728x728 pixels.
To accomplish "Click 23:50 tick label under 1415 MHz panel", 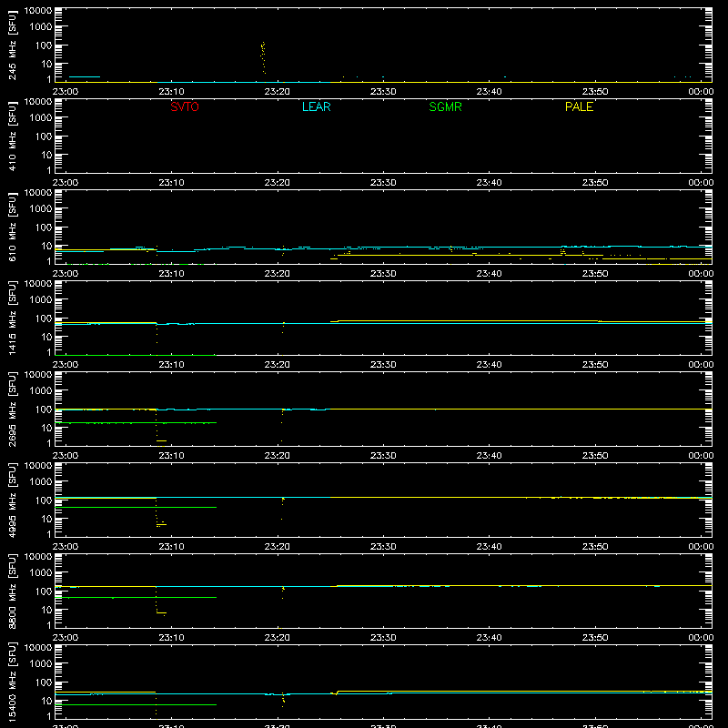I will coord(595,365).
